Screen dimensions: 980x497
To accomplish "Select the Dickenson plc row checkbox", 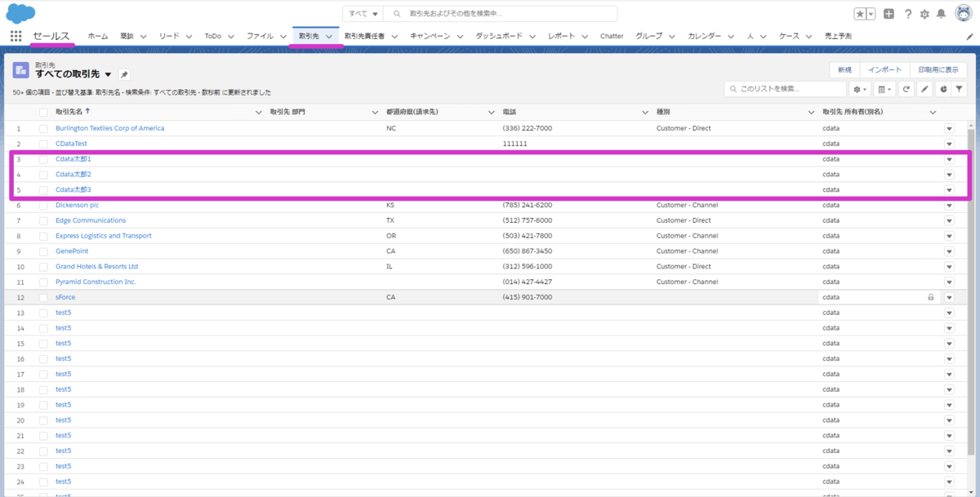I will point(43,205).
